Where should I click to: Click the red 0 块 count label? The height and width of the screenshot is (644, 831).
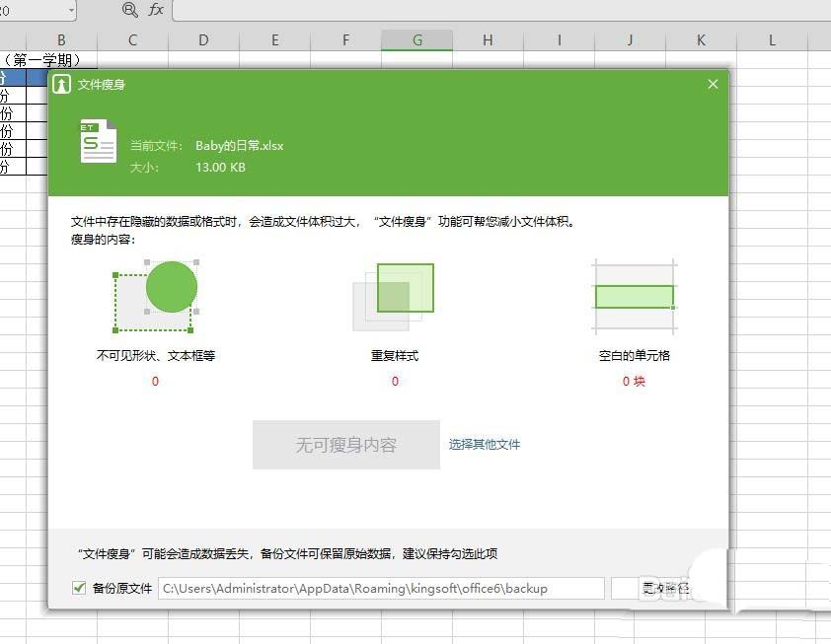coord(633,381)
